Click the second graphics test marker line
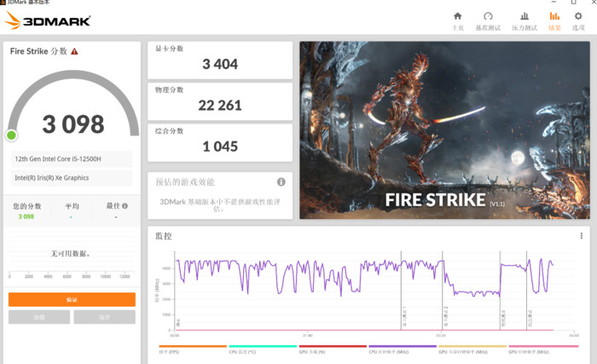The image size is (597, 364). [x=442, y=291]
